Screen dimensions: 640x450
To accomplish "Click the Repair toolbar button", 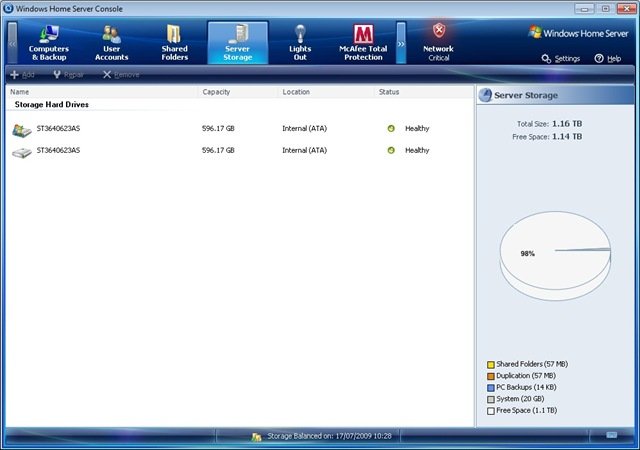I will 68,75.
